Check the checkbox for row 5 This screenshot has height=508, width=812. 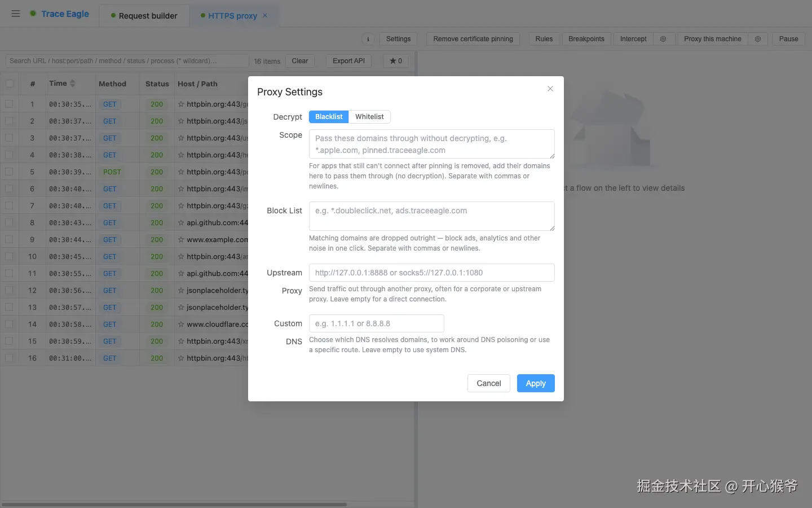10,172
